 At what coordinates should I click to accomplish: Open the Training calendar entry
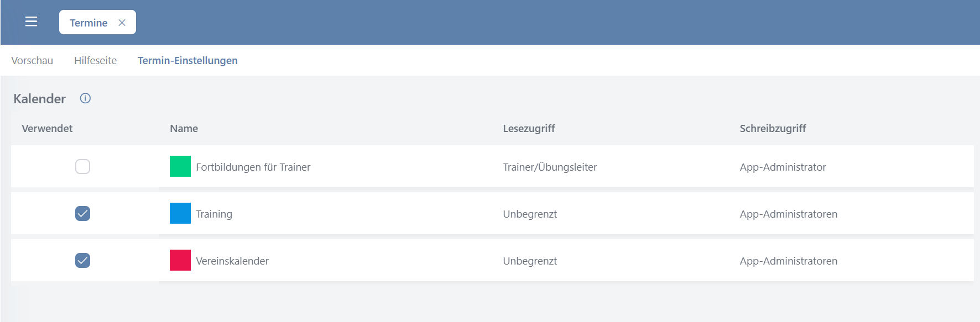pos(214,214)
